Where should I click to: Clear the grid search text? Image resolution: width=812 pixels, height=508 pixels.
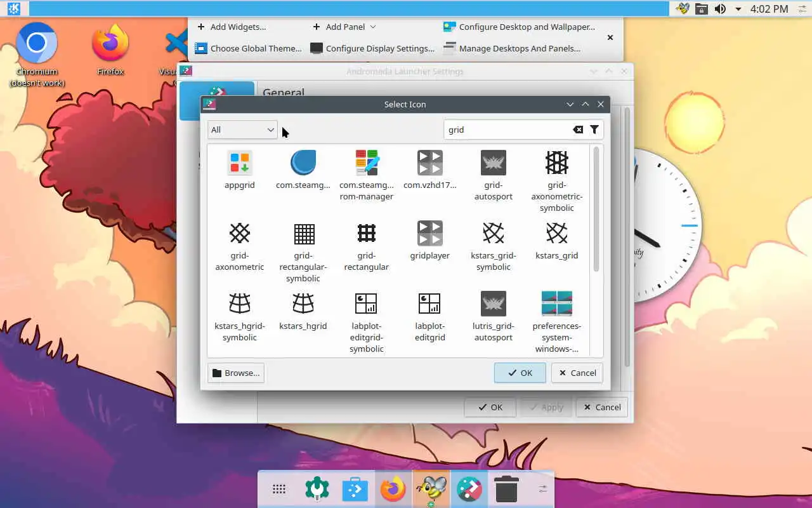coord(578,130)
